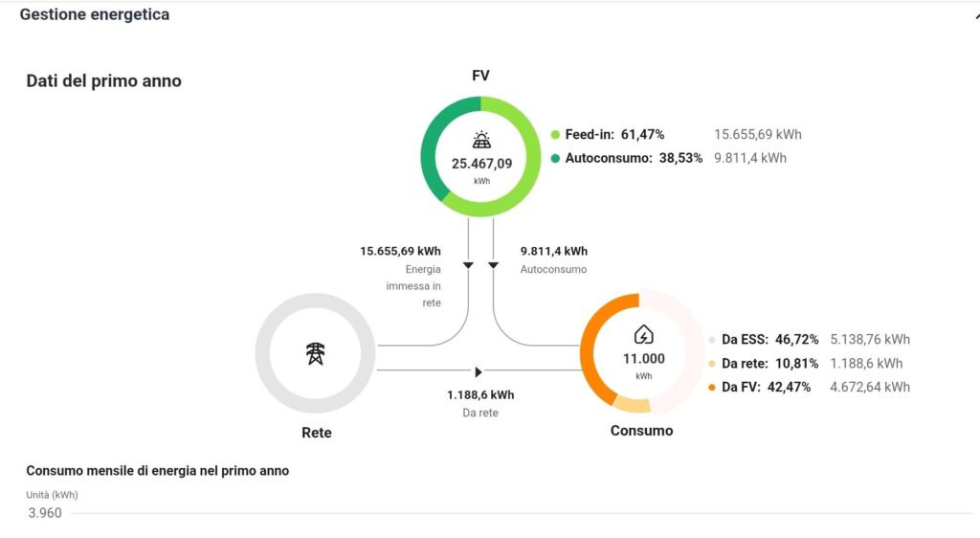Viewport: 980px width, 538px height.
Task: Click the 5.138,76 kWh Da ESS value
Action: [870, 339]
